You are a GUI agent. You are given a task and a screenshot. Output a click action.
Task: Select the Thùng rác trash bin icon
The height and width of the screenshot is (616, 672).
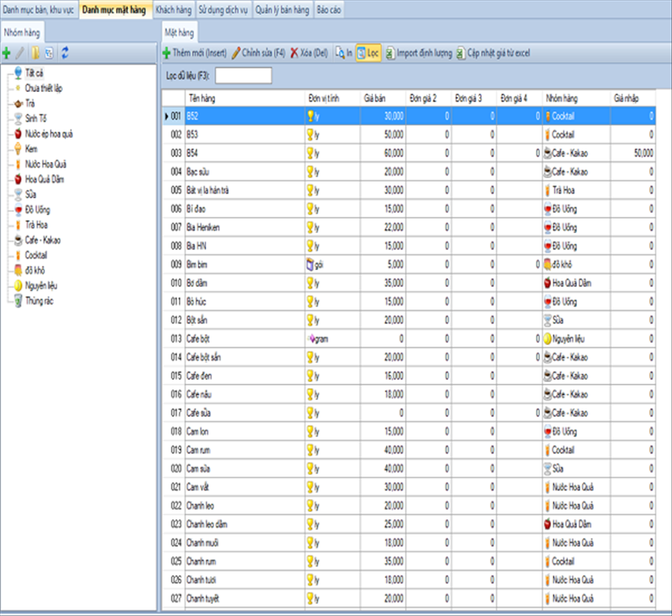pyautogui.click(x=18, y=301)
